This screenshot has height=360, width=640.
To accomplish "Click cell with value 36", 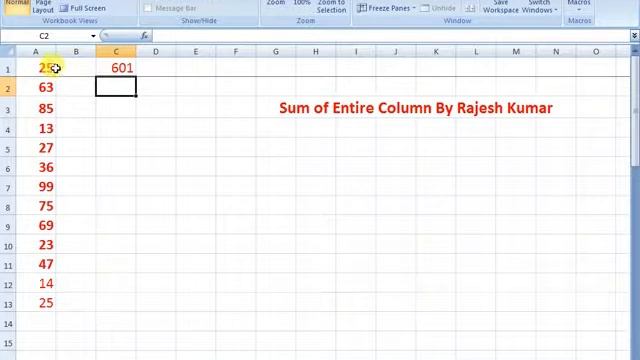I will (36, 167).
